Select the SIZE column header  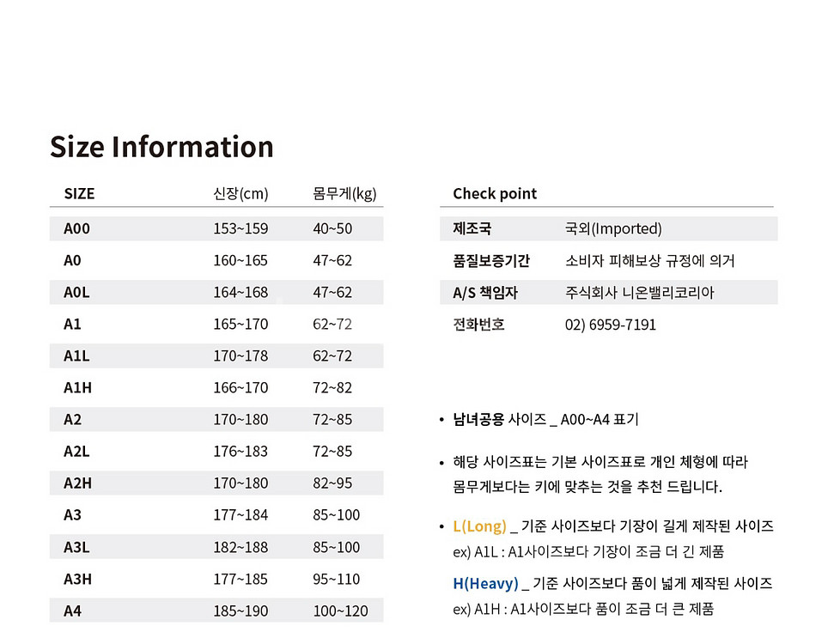pyautogui.click(x=79, y=193)
